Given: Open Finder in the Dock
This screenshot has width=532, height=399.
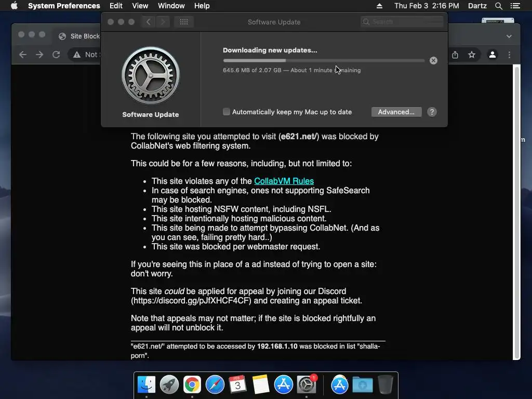Looking at the screenshot, I should [146, 384].
